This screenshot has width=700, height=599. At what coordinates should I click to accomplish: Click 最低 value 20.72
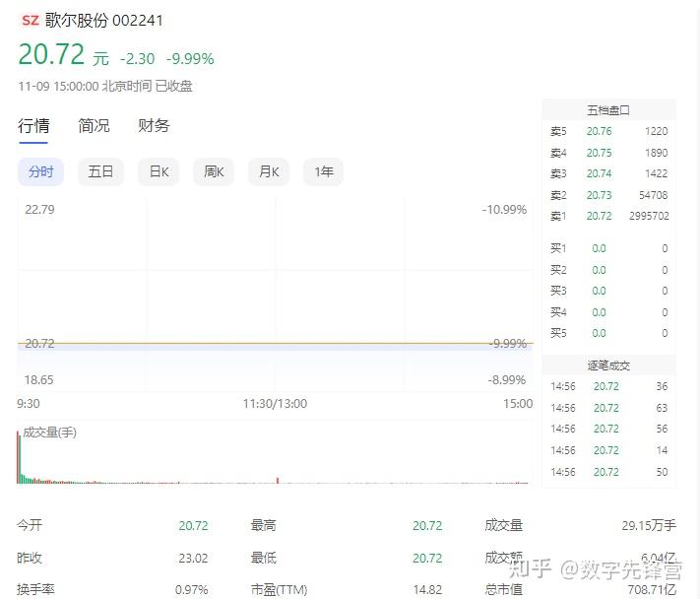(x=427, y=559)
